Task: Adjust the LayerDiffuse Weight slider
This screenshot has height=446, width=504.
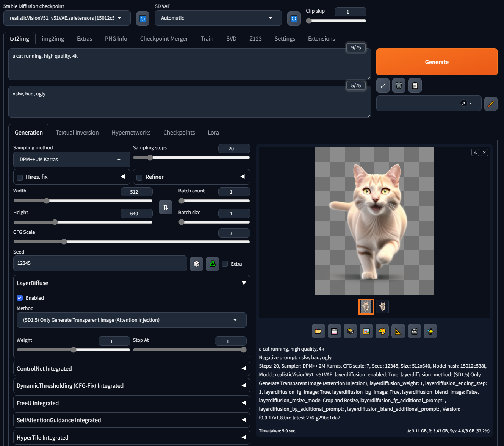Action: point(74,350)
